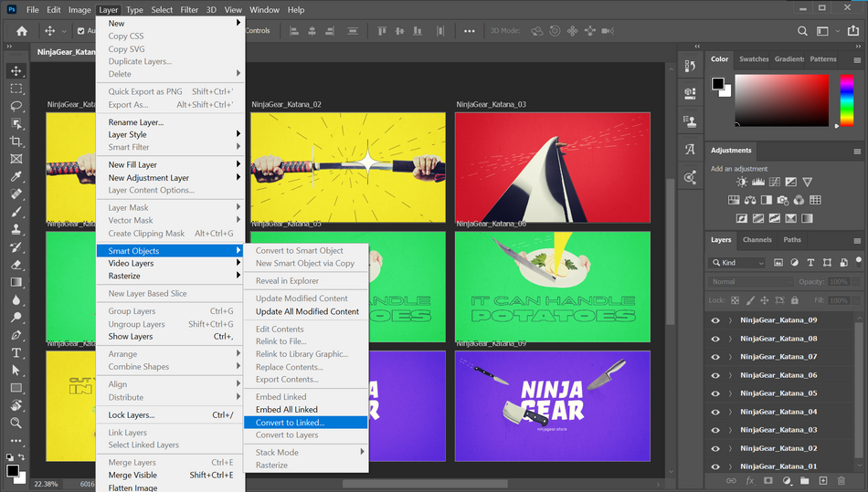Select the Gradient tool
The image size is (868, 492).
16,282
